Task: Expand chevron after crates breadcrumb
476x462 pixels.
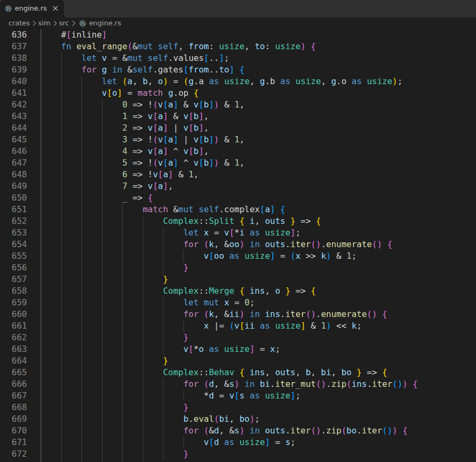Action: pyautogui.click(x=34, y=23)
